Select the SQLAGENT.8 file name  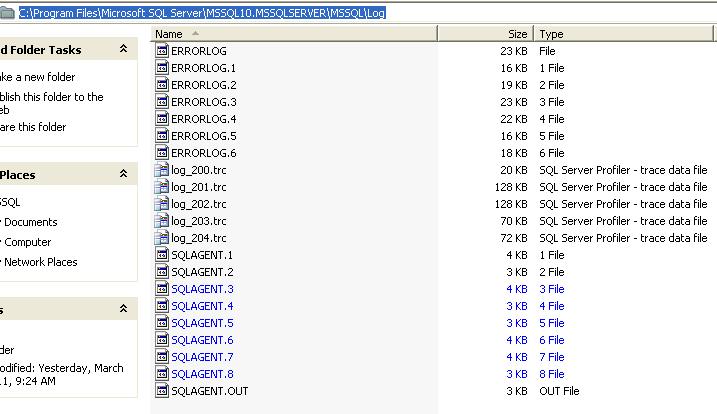(x=202, y=374)
